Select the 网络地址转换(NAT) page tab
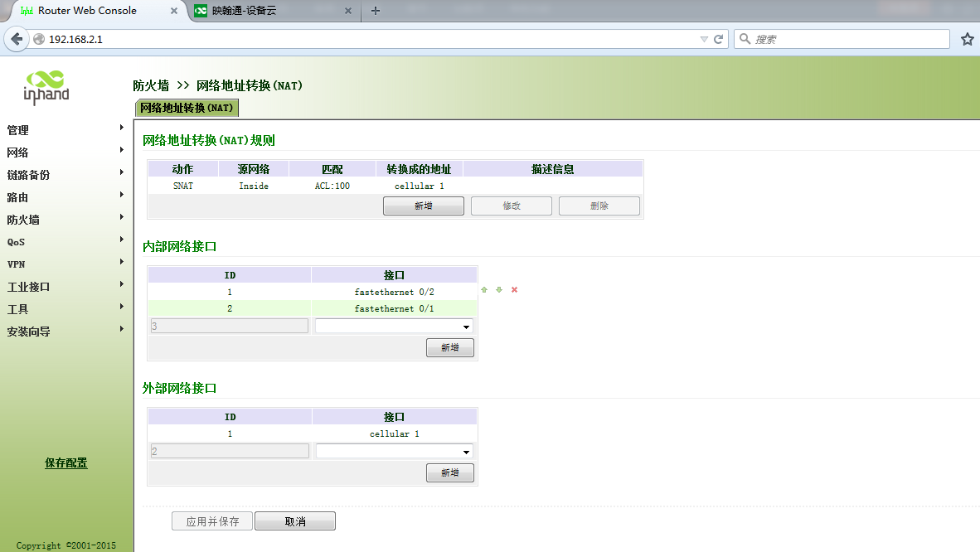 click(x=187, y=108)
